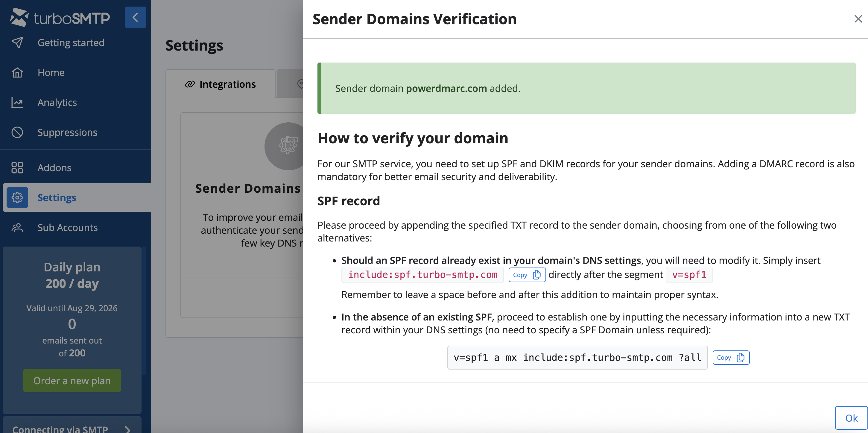Open Sub Accounts menu item
Viewport: 868px width, 433px height.
[x=67, y=227]
